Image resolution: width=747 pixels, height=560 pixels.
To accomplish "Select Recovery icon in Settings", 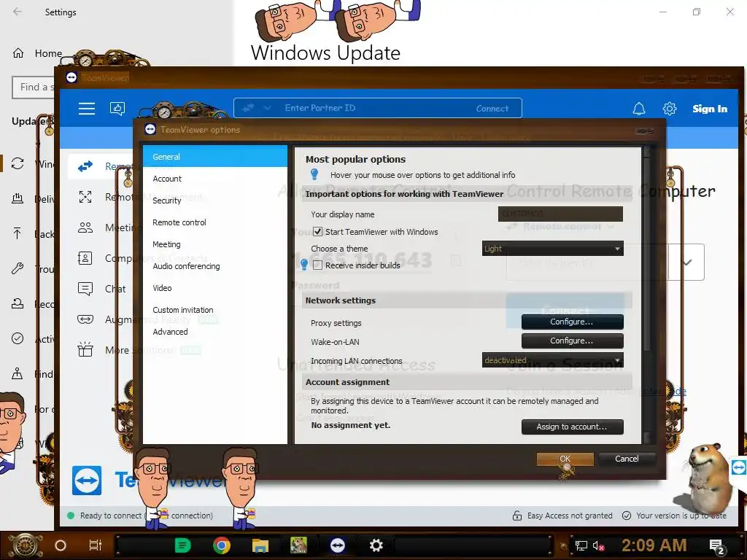I will tap(18, 304).
